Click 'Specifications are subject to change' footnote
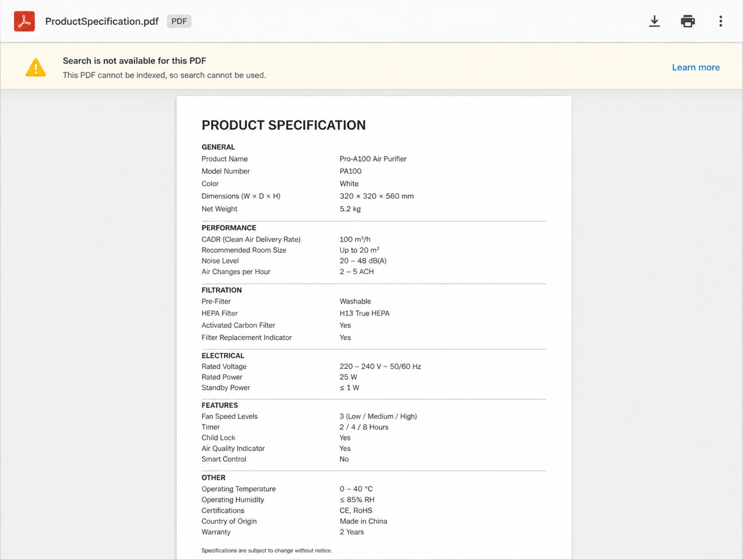This screenshot has width=743, height=560. (267, 550)
